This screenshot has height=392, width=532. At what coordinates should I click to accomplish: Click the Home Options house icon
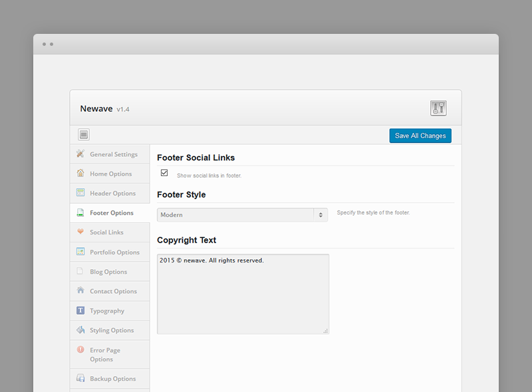80,173
